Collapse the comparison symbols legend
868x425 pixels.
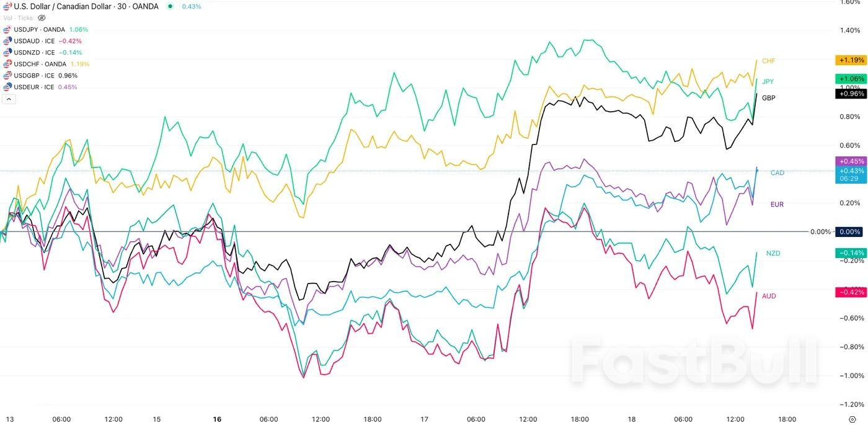9,99
